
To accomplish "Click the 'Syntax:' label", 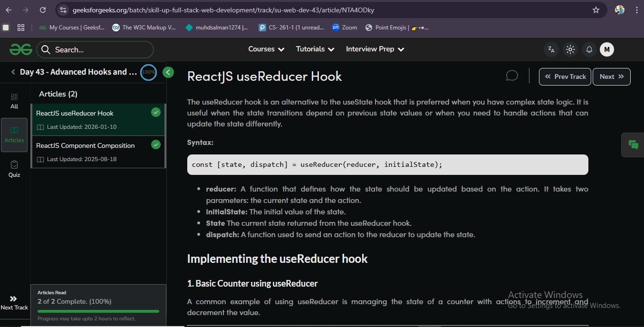I will coord(201,143).
